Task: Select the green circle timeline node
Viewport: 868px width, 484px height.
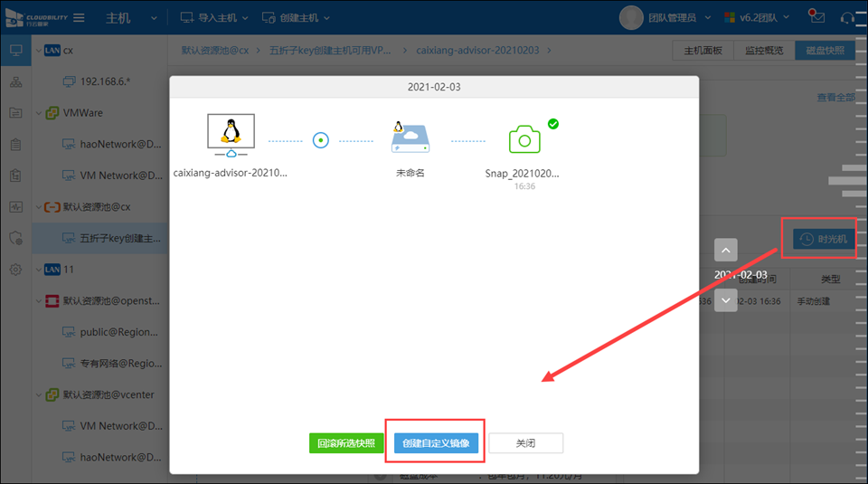Action: 320,140
